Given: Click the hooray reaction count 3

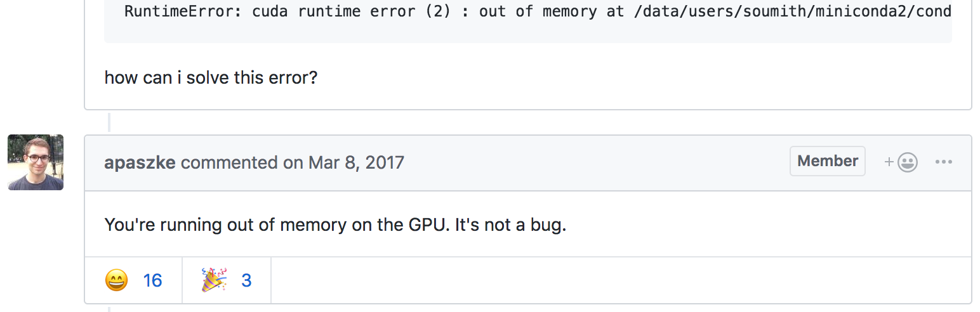Looking at the screenshot, I should (246, 280).
